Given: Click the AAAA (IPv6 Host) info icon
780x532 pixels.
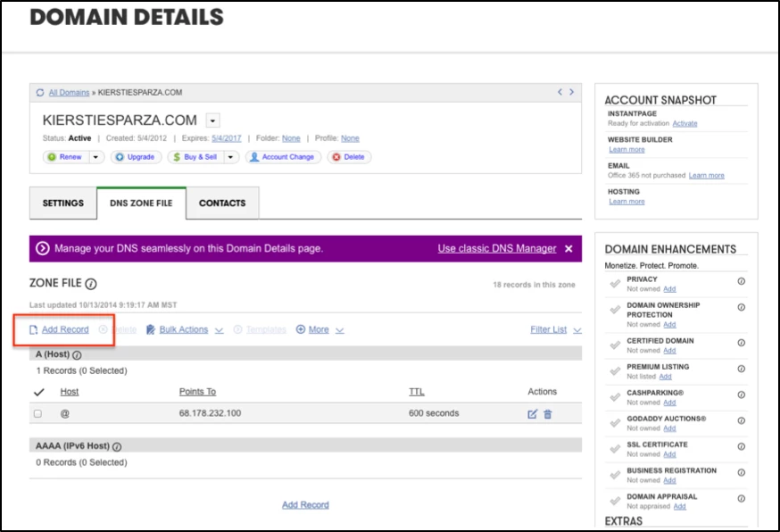Looking at the screenshot, I should click(117, 446).
